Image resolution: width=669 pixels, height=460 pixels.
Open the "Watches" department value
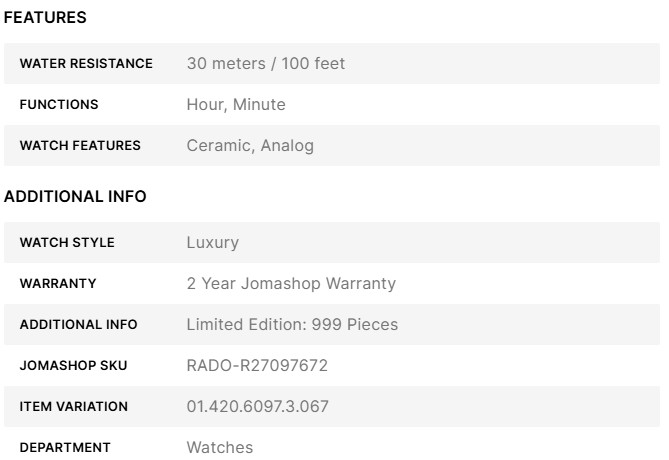[219, 448]
